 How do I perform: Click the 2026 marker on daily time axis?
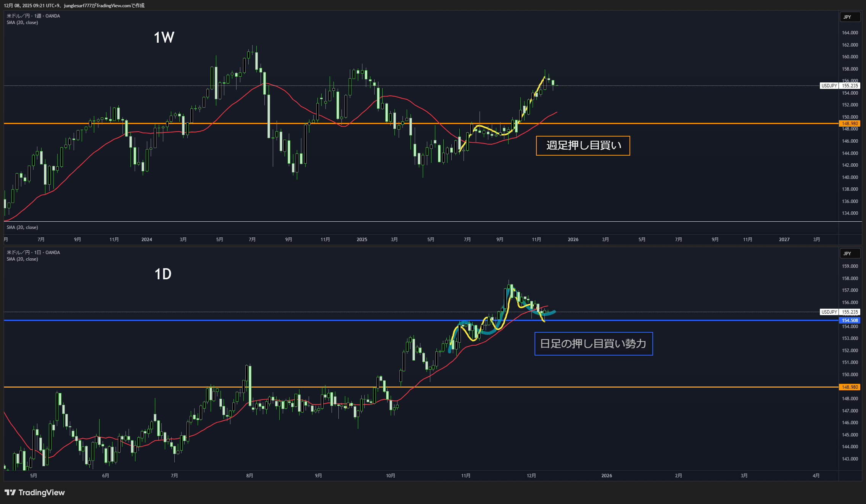[607, 476]
